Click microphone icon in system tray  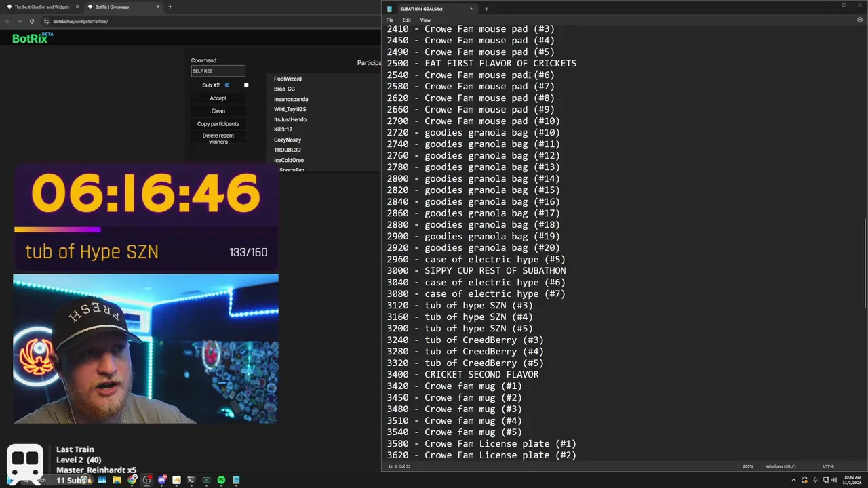click(x=814, y=480)
